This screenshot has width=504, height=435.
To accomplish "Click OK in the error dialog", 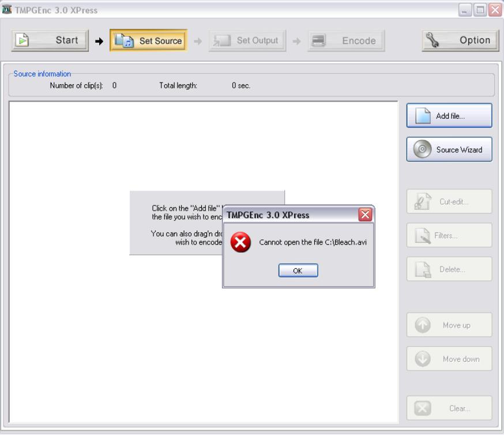I will [298, 271].
